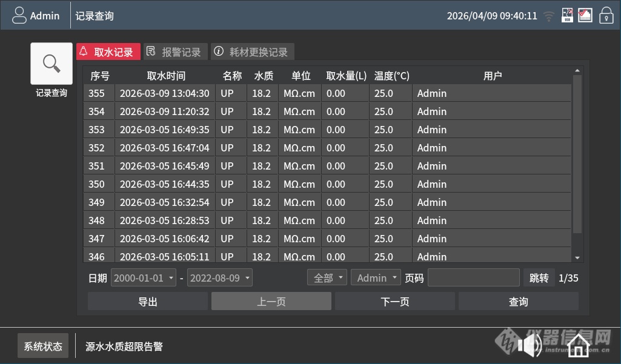The height and width of the screenshot is (364, 621).
Task: Click the 25.0 temperature cell in row 348
Action: (x=391, y=220)
